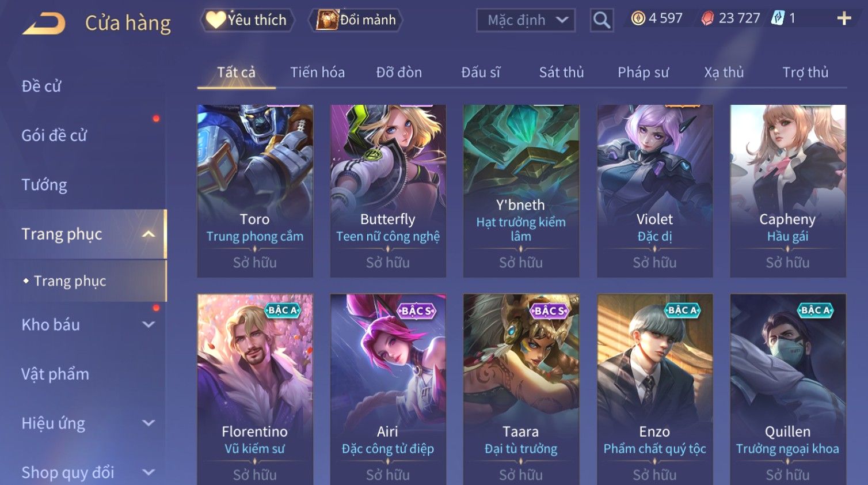Open Đổi mảnh chest exchange button

[x=355, y=20]
